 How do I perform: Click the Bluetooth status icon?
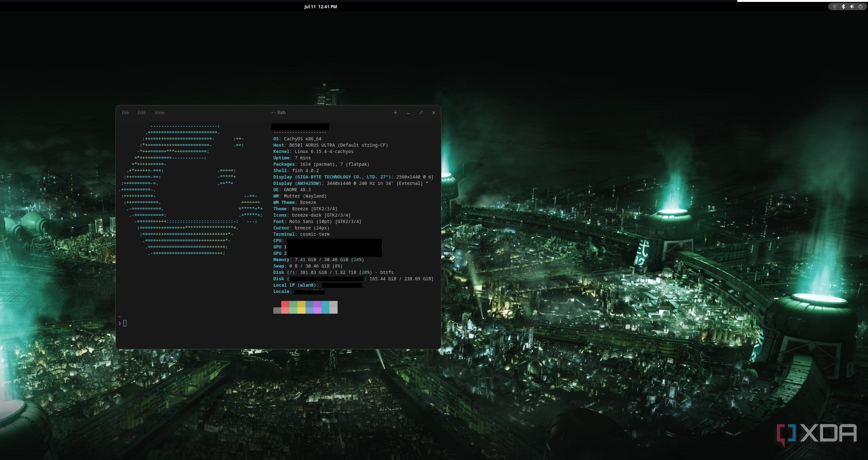843,6
